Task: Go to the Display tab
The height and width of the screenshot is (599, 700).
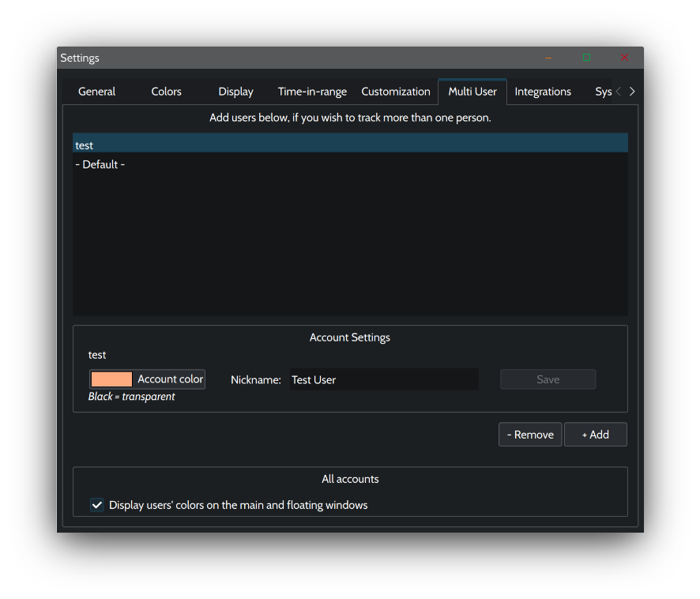Action: click(x=235, y=92)
